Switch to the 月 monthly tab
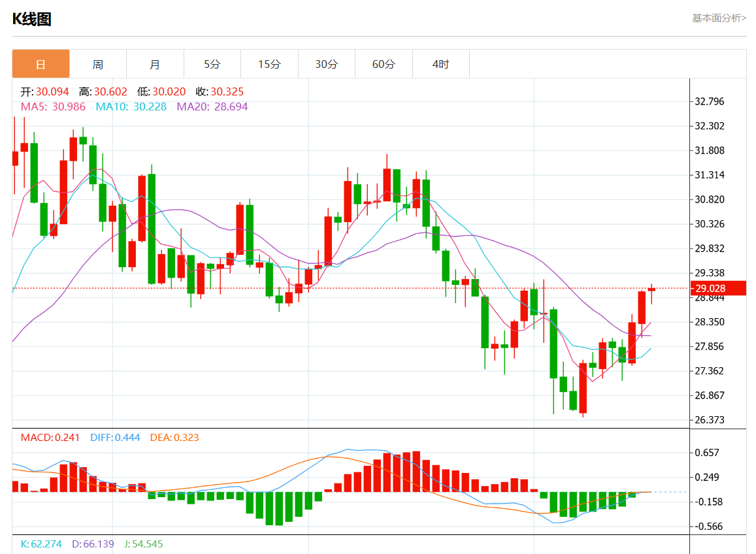 click(x=156, y=64)
